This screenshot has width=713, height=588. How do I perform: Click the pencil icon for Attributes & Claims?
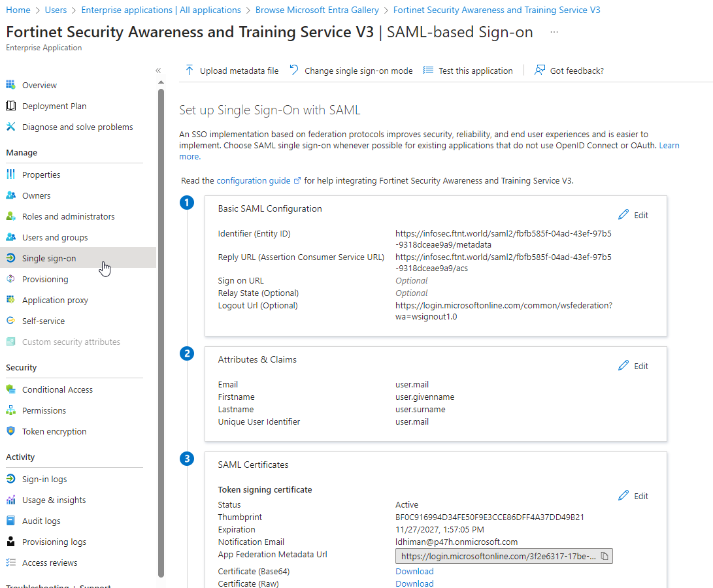(623, 366)
